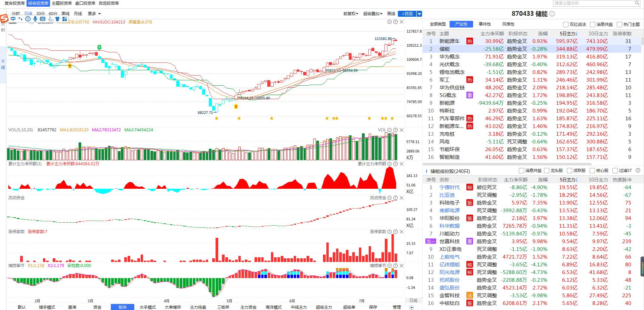Open 捕捞季节 help question icon
This screenshot has width=644, height=310.
point(396,266)
